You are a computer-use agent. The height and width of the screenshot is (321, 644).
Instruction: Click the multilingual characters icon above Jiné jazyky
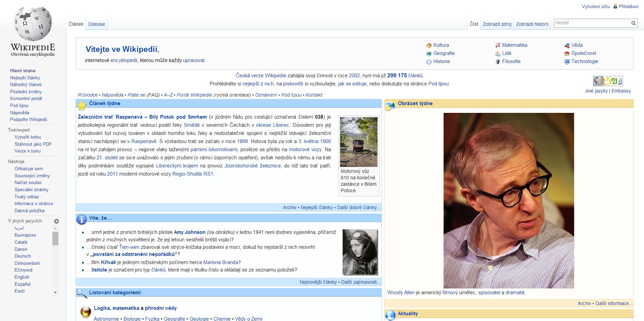click(x=608, y=81)
